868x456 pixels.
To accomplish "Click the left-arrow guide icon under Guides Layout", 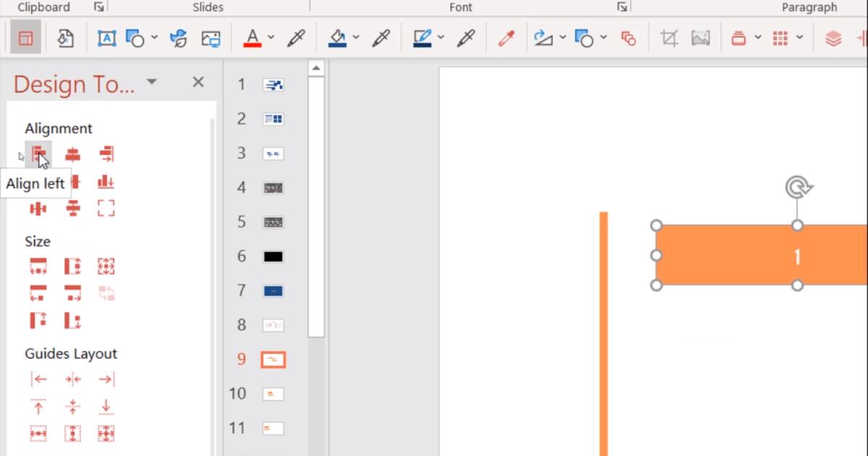I will [x=38, y=379].
